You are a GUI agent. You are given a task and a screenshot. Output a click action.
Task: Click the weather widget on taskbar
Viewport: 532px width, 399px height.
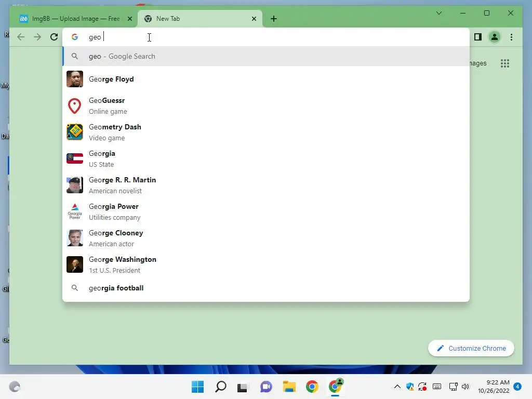point(15,387)
